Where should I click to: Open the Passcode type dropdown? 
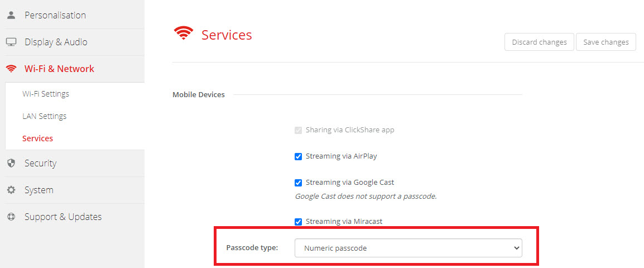[408, 248]
